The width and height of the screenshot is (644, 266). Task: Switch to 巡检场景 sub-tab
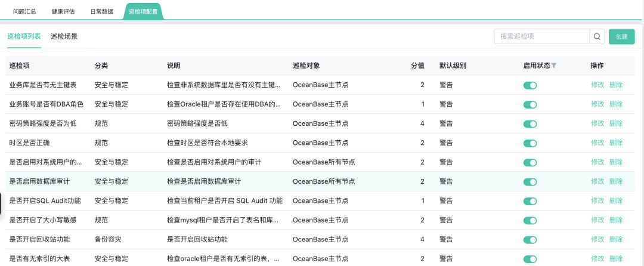[x=64, y=36]
